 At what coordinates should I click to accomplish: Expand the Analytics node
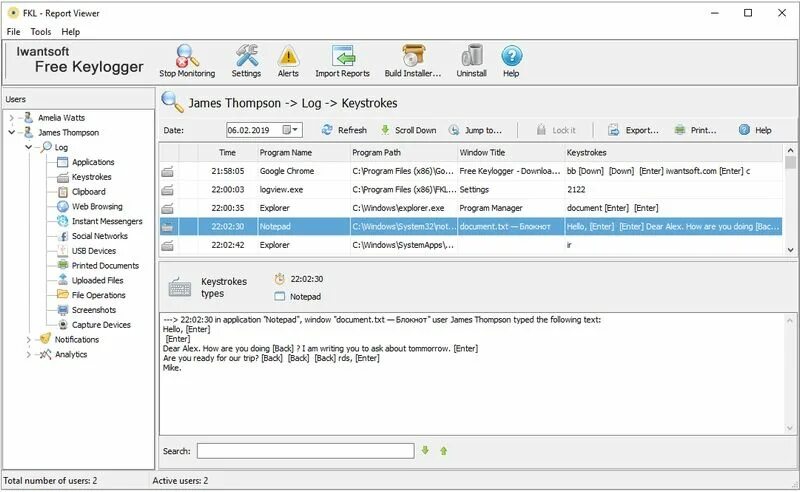coord(29,355)
